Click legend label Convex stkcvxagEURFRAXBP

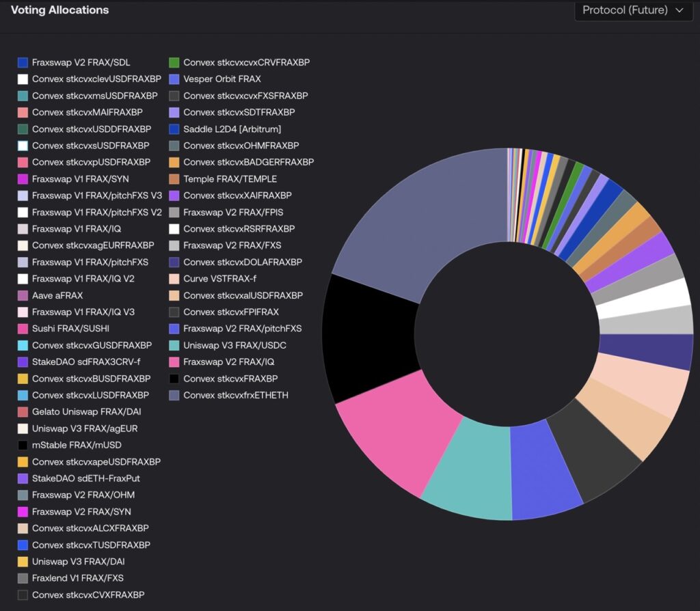[x=93, y=245]
